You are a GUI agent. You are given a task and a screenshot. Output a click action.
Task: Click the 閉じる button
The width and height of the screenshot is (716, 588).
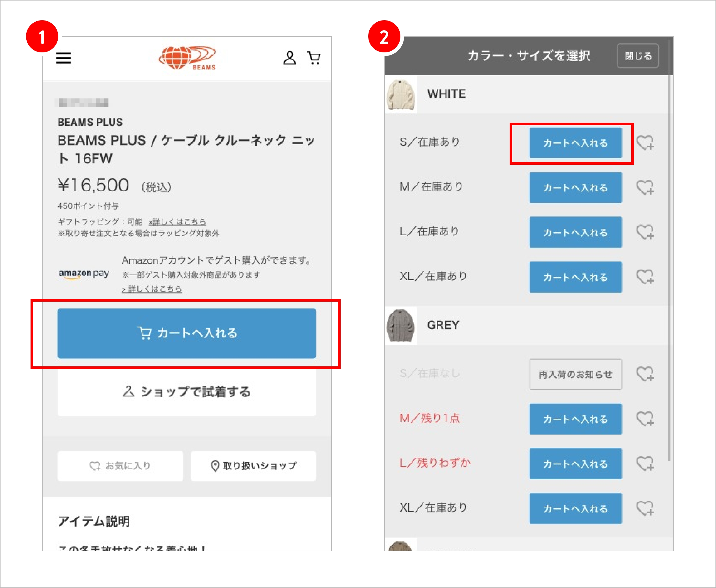638,56
